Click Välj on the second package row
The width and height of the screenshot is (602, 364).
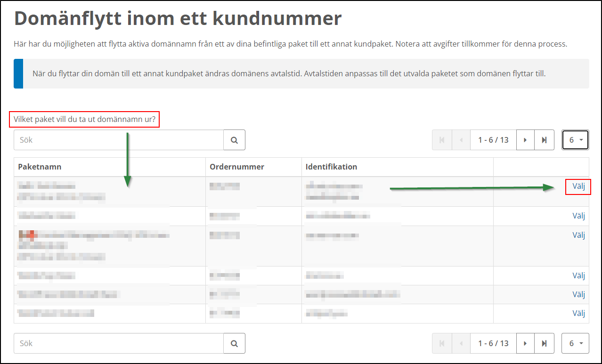tap(578, 216)
